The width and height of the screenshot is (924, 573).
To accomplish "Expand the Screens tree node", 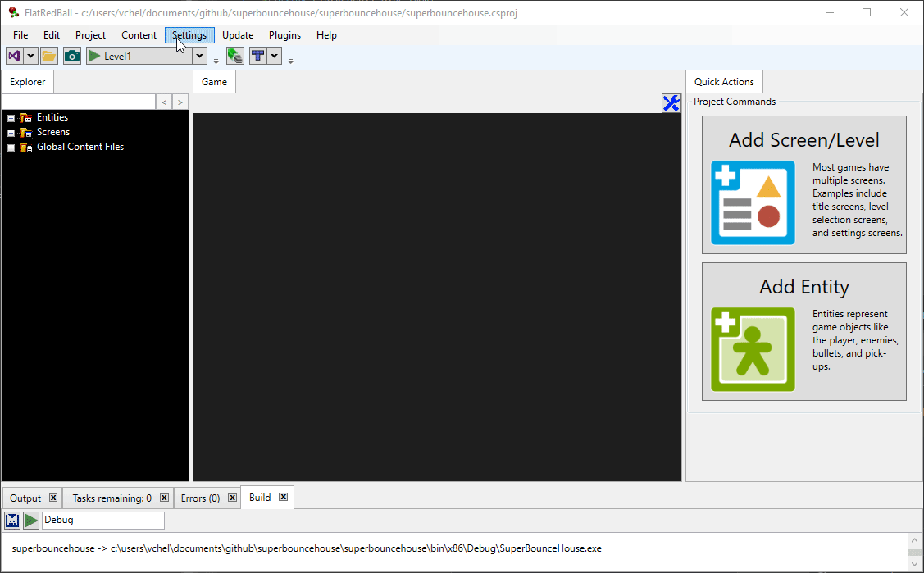I will pyautogui.click(x=11, y=133).
